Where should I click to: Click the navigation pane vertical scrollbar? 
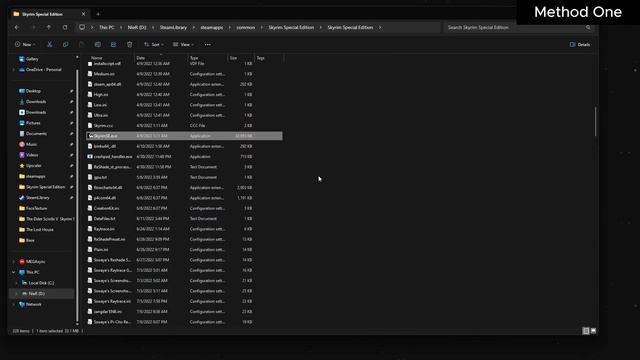(x=77, y=195)
